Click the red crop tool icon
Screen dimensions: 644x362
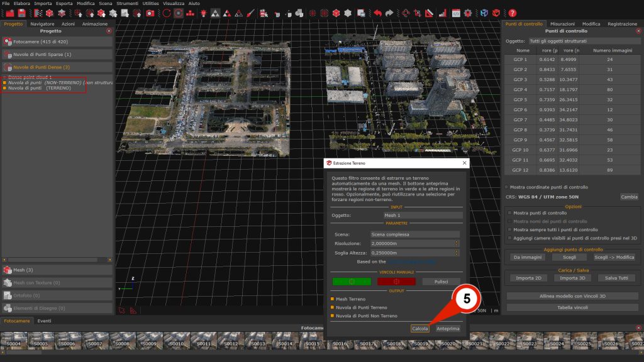(x=418, y=13)
